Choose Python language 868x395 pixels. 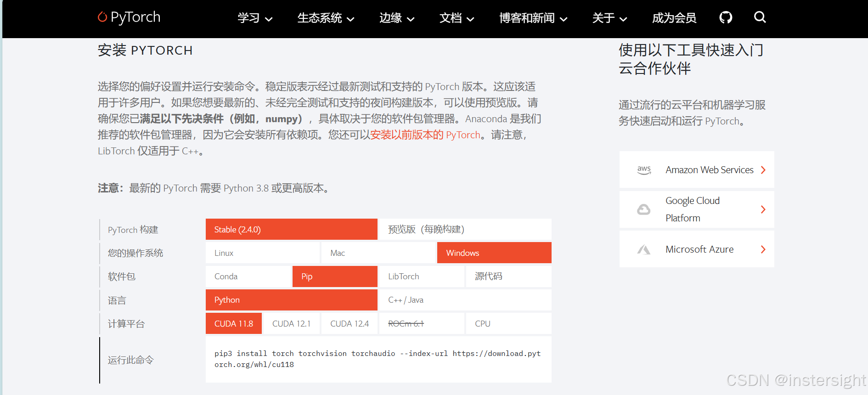pyautogui.click(x=292, y=300)
